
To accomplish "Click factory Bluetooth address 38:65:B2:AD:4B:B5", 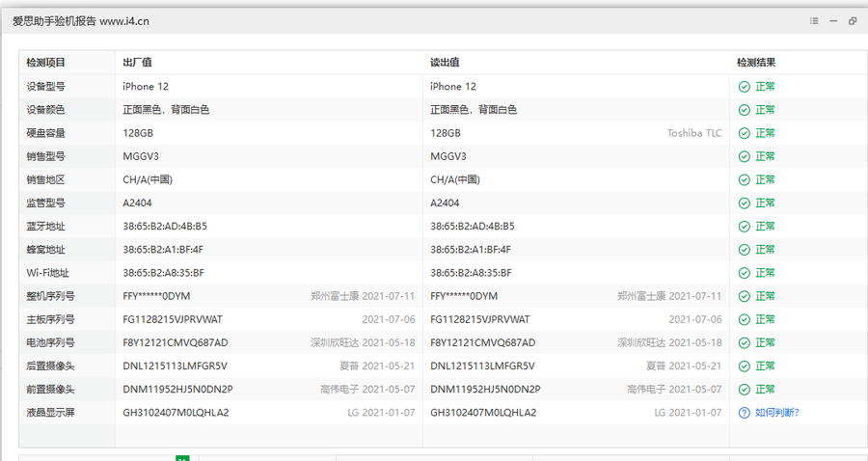I will [165, 226].
